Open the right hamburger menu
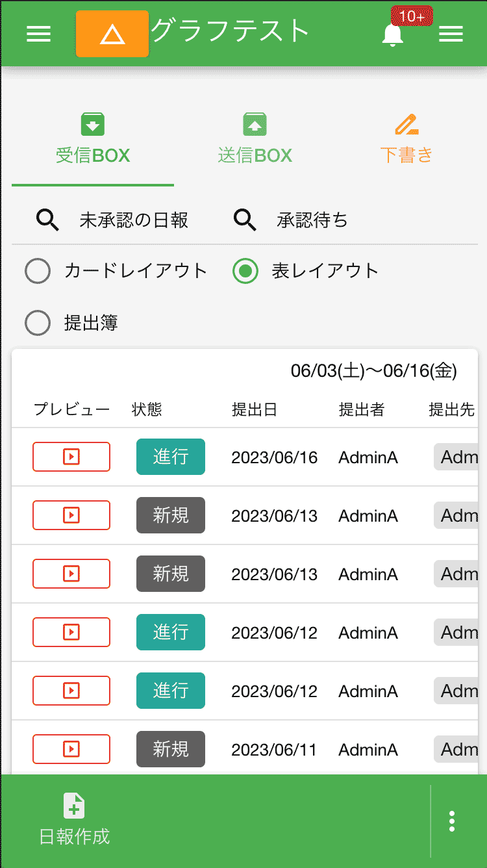Screen dimensions: 487x868 451,34
